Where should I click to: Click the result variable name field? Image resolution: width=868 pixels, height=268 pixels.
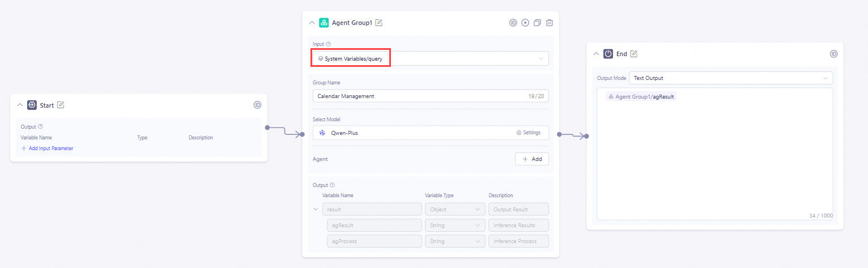pos(372,209)
